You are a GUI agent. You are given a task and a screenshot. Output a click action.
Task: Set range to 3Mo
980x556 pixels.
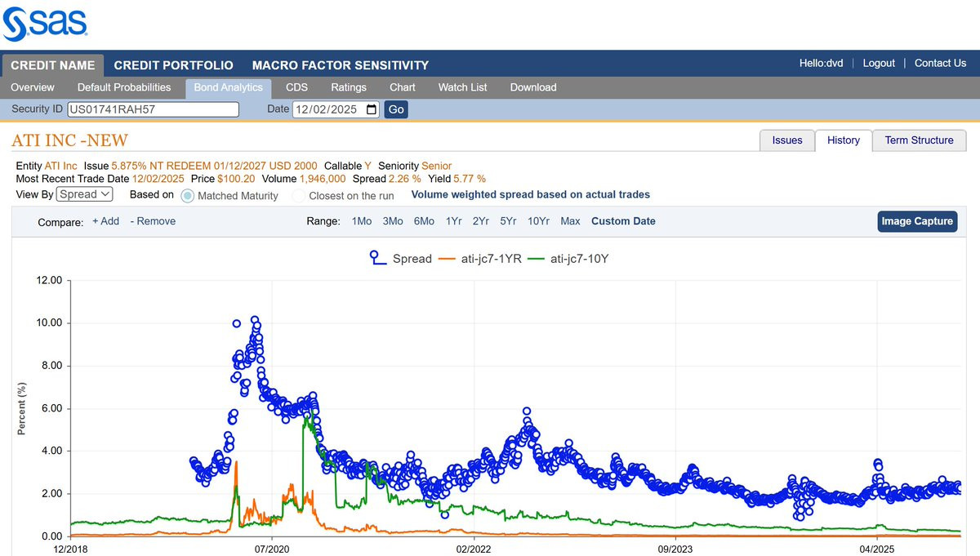[393, 221]
